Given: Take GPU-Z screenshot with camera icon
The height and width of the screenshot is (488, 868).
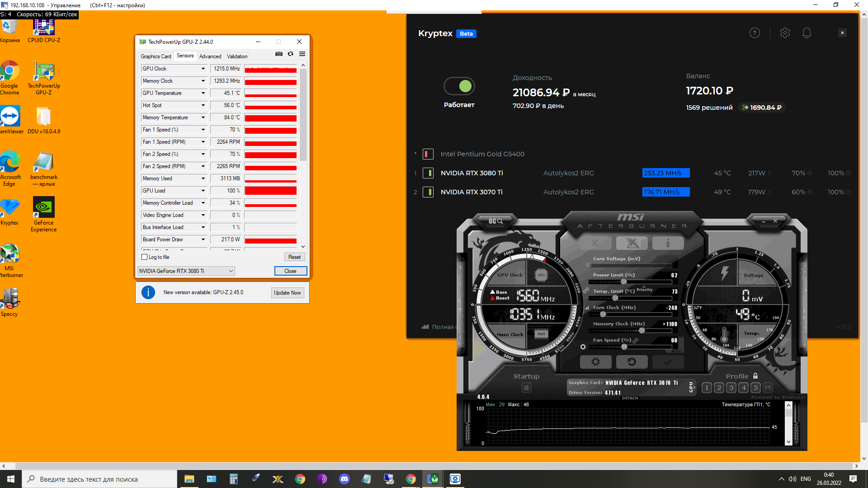Looking at the screenshot, I should tap(279, 54).
